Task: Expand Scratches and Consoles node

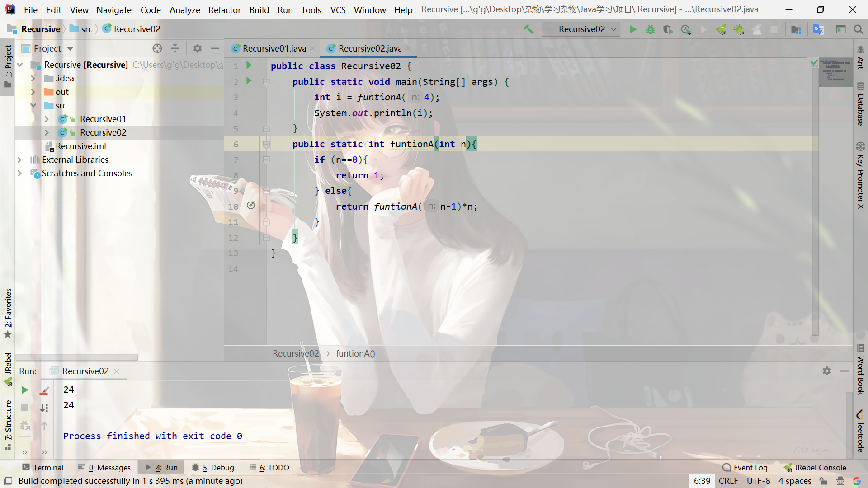Action: coord(20,174)
